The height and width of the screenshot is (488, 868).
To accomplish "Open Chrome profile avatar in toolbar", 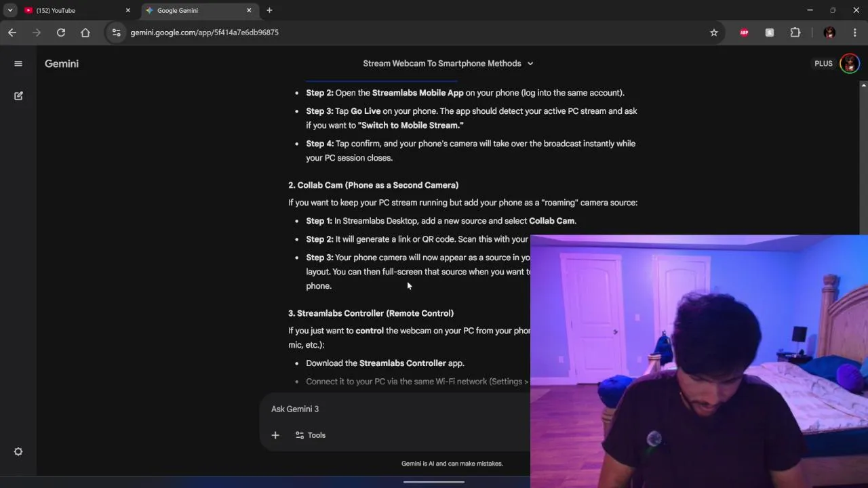I will (829, 33).
